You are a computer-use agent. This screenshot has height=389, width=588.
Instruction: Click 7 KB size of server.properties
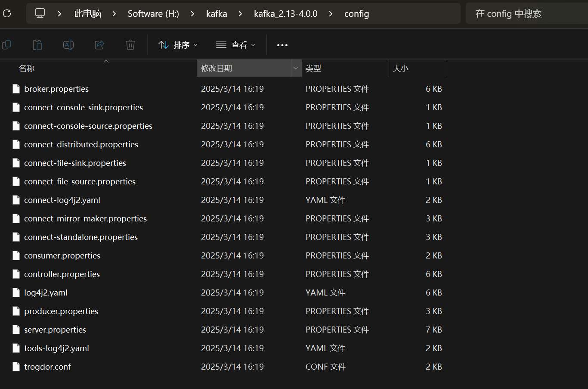[x=434, y=330]
